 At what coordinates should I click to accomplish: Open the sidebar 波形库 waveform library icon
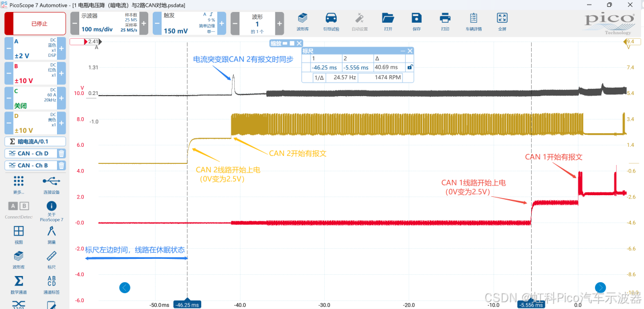(18, 259)
